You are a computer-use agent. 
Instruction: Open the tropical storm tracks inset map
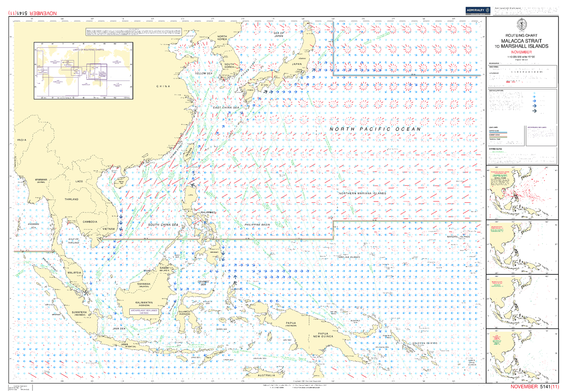(522, 192)
